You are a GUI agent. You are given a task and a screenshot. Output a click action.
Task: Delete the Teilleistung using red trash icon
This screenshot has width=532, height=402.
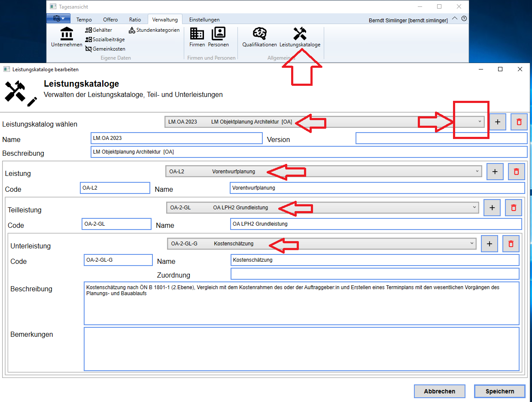(x=513, y=208)
